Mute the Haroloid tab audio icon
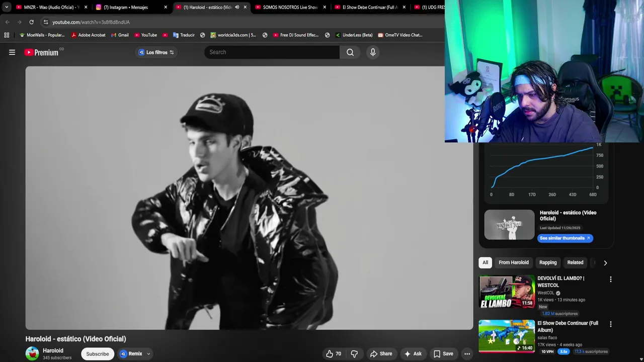The height and width of the screenshot is (362, 644). (x=237, y=7)
